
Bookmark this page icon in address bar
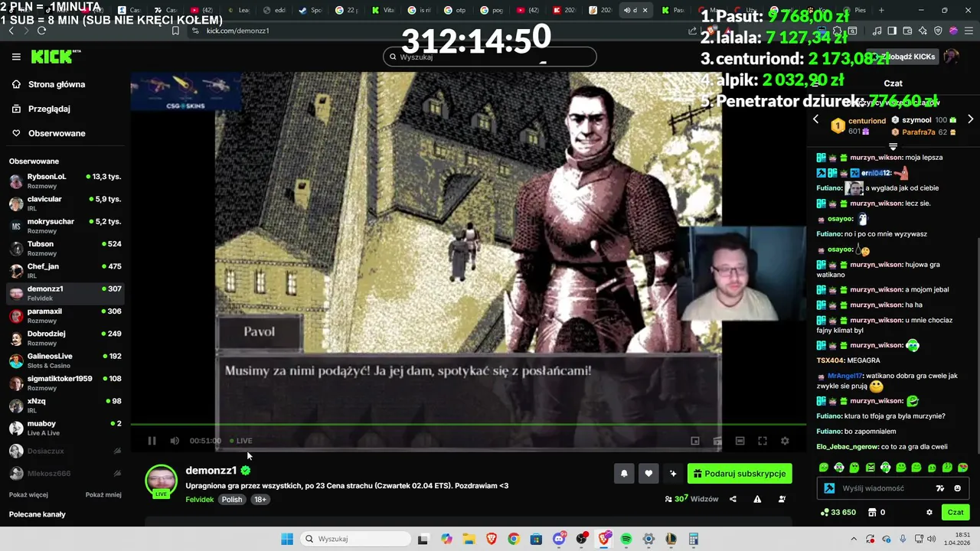pyautogui.click(x=175, y=31)
